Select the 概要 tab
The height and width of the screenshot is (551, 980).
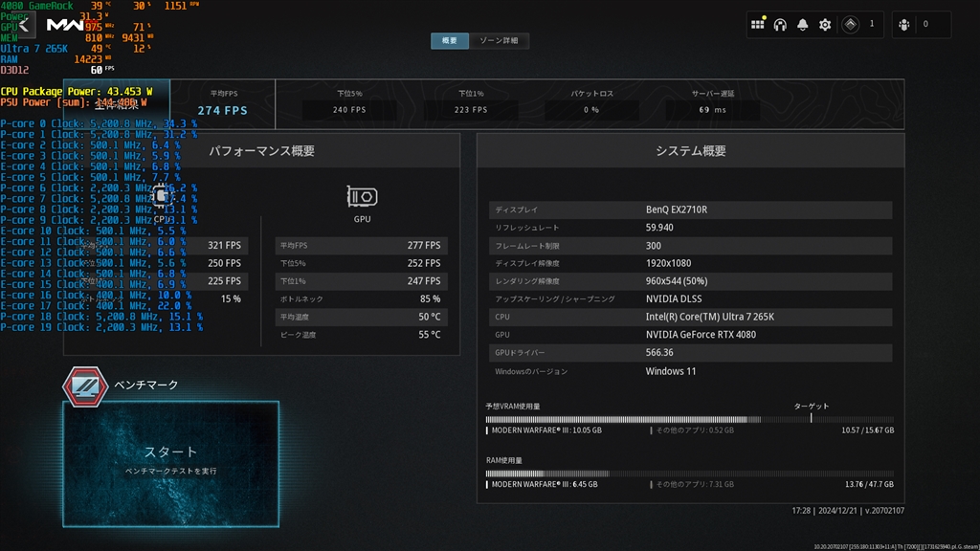[450, 40]
